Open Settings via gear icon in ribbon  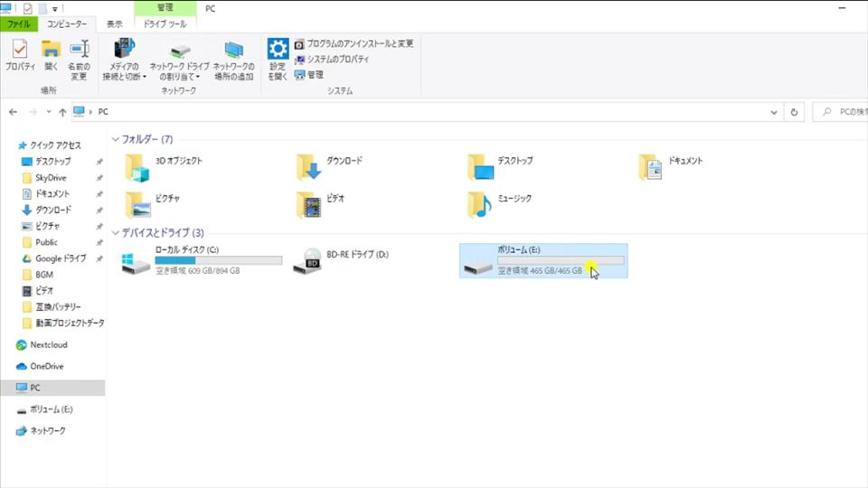[x=278, y=60]
